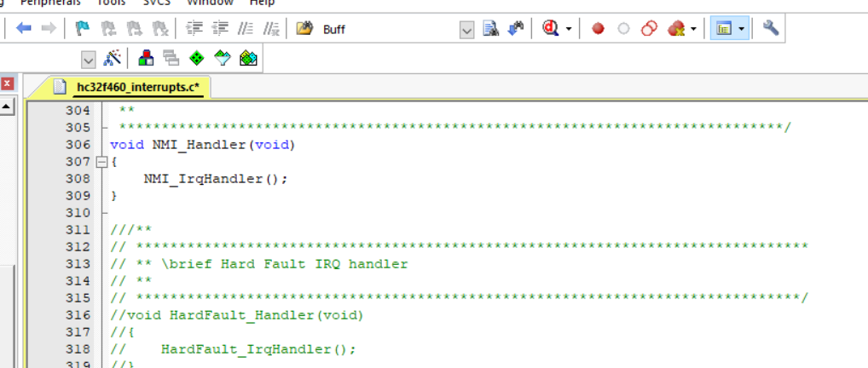This screenshot has height=368, width=868.
Task: Click the '\brief Hard Fault IRQ handler' comment
Action: (x=285, y=264)
